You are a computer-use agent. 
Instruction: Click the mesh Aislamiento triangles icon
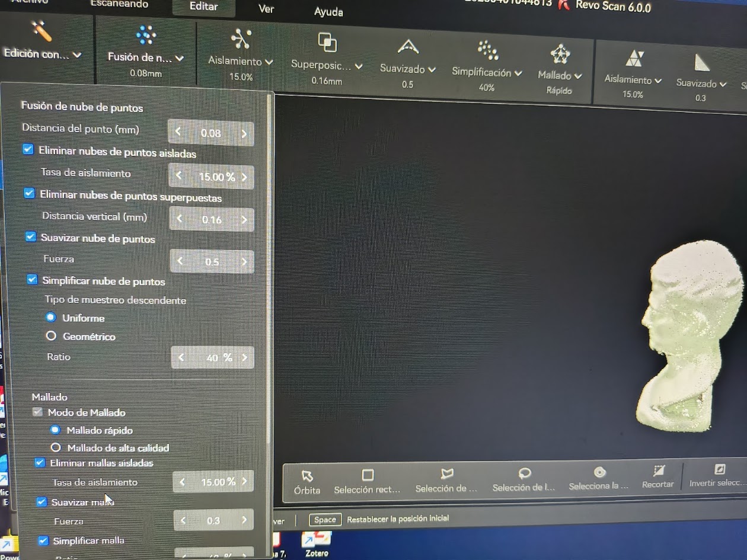634,58
